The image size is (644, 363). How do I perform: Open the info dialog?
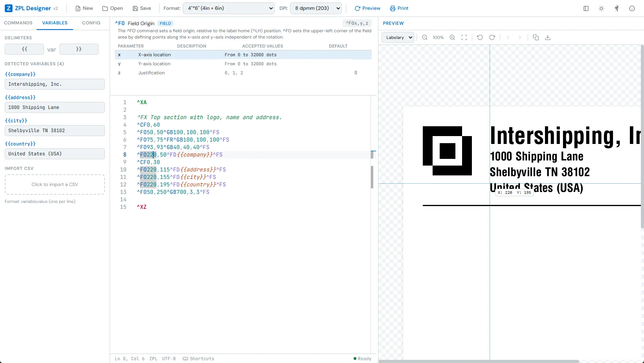[x=632, y=8]
